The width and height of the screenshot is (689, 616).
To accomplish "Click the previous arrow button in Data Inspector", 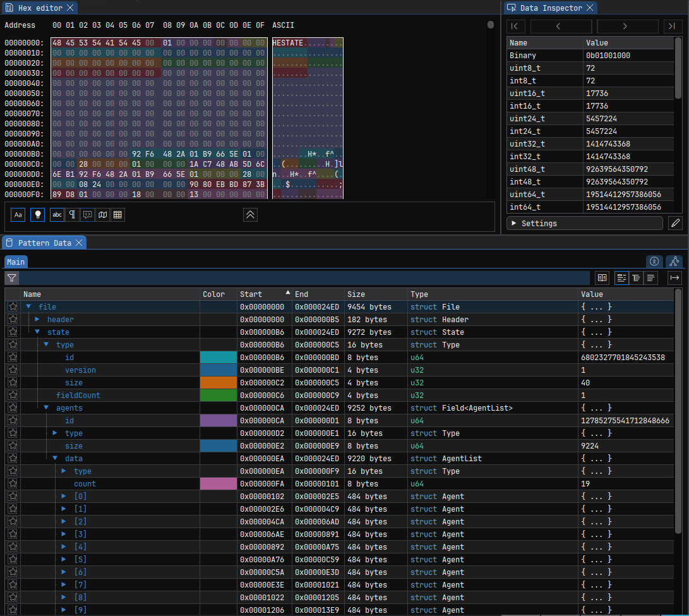I will coord(561,26).
